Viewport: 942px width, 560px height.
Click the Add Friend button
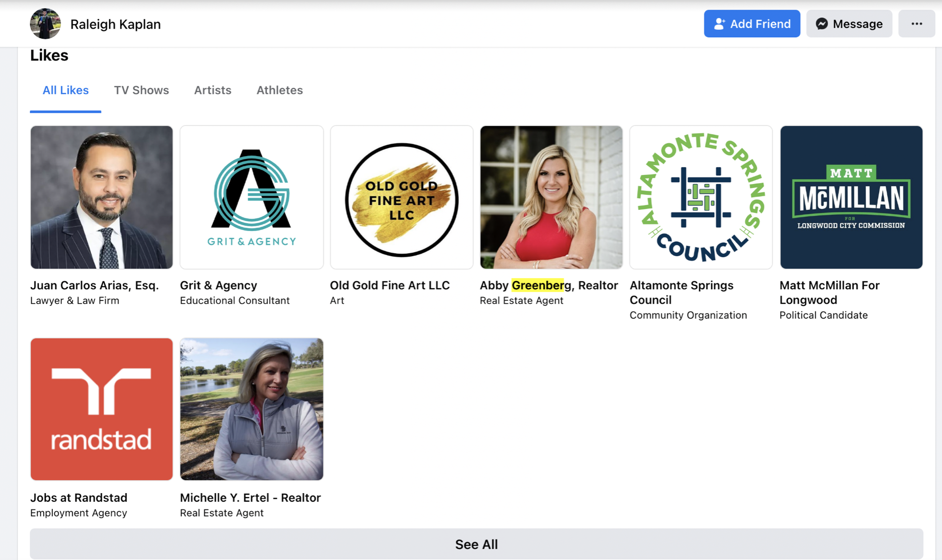[x=752, y=24]
